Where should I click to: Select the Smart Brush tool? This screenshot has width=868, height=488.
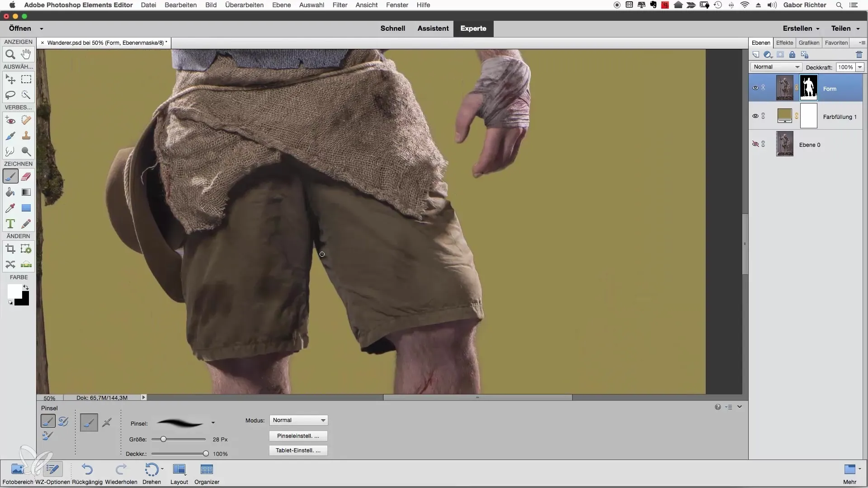click(10, 136)
